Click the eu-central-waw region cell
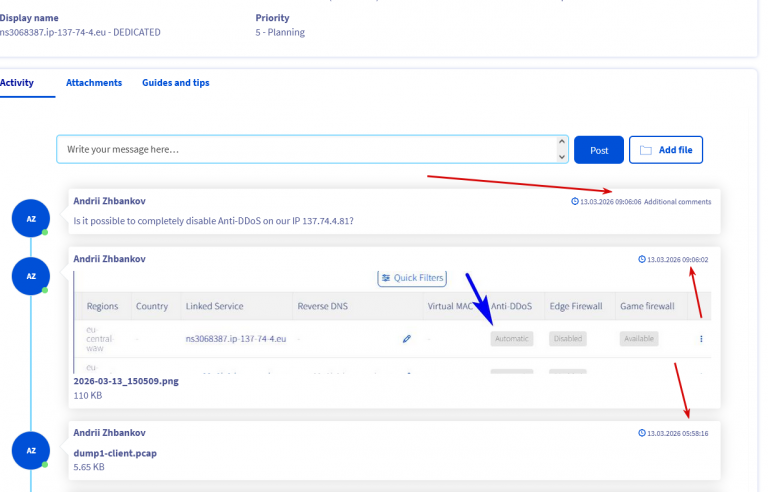This screenshot has width=768, height=492. [x=100, y=339]
